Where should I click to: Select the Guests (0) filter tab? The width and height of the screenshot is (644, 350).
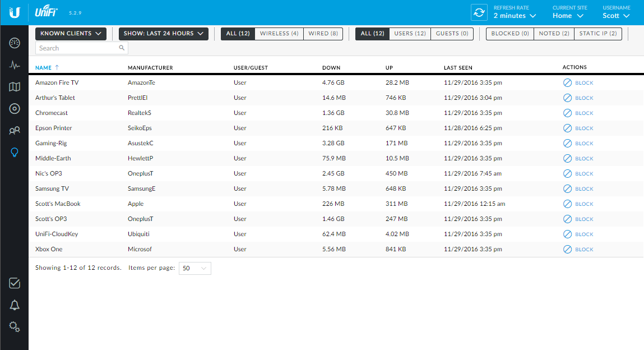click(452, 34)
